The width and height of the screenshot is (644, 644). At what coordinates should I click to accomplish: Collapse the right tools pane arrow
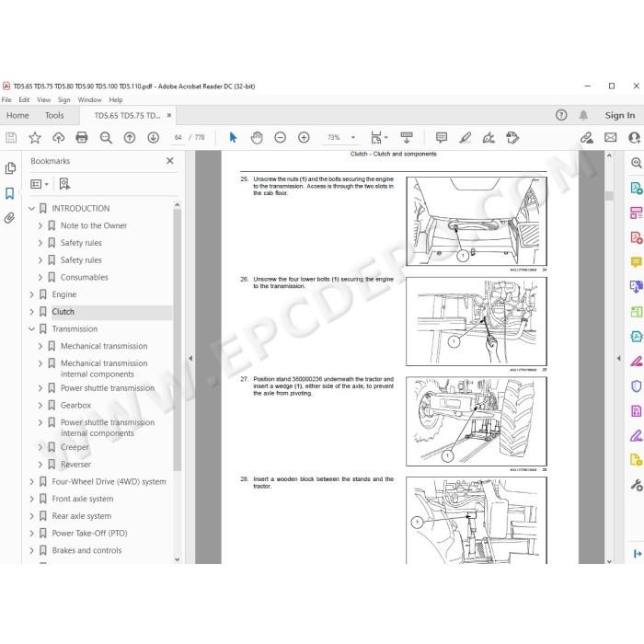point(618,358)
